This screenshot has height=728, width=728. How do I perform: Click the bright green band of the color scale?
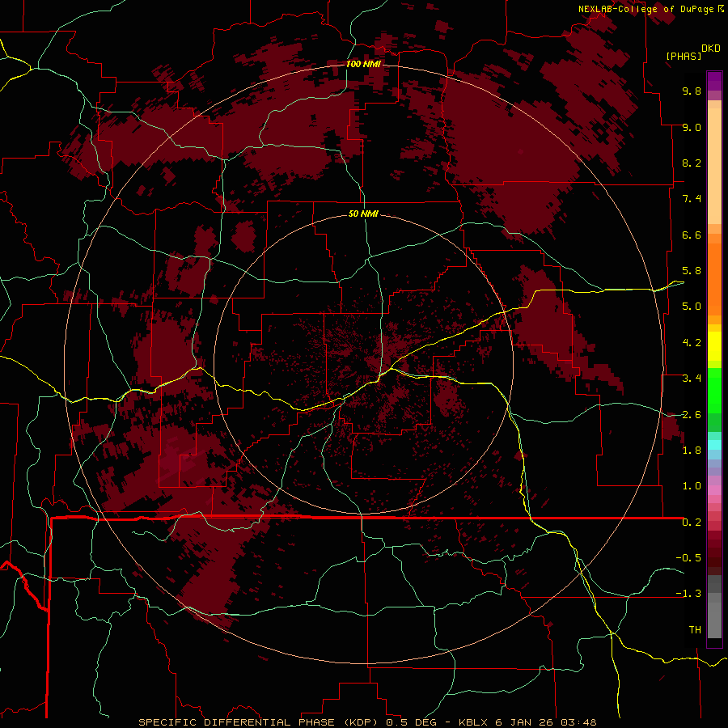[714, 390]
